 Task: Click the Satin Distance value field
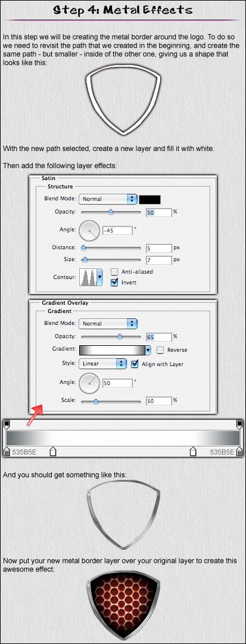click(x=158, y=247)
